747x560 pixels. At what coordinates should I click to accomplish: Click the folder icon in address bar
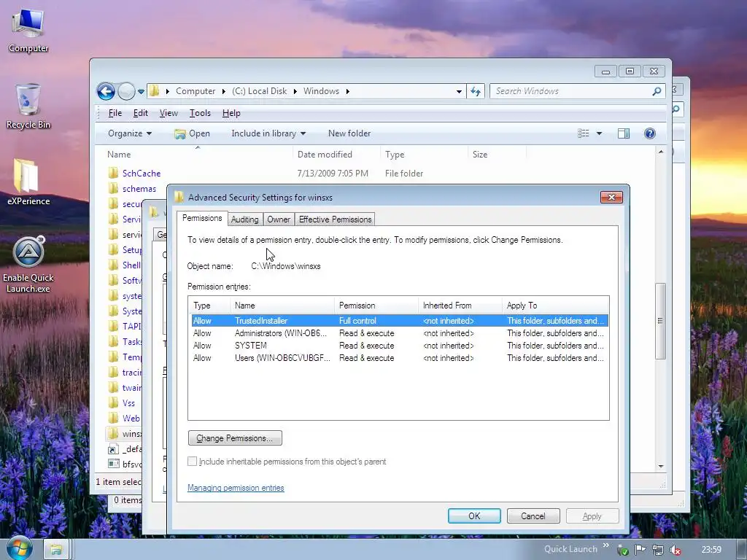(155, 90)
